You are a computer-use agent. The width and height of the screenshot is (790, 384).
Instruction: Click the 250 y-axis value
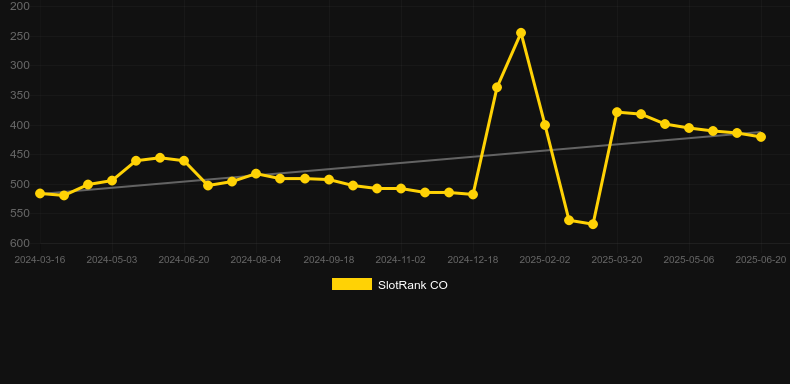tap(20, 36)
